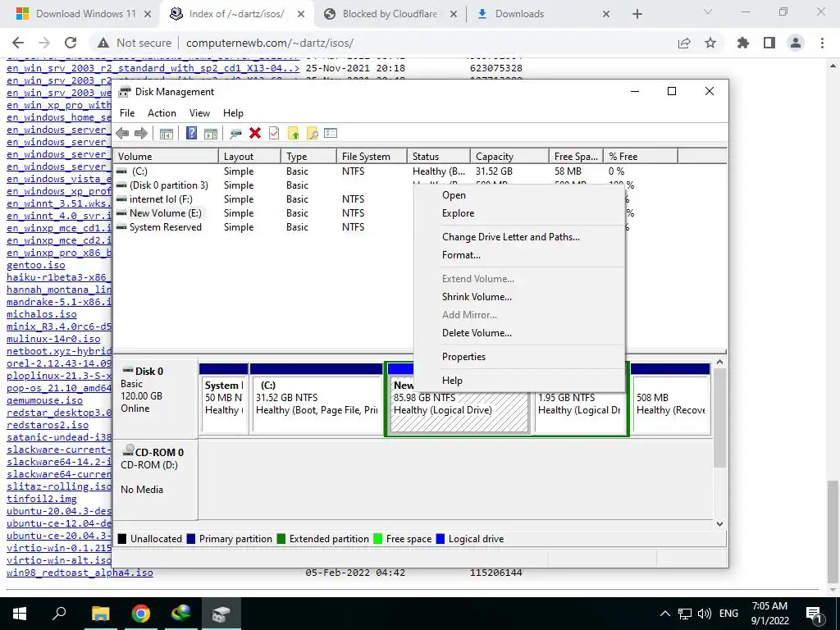Open the Windows Start button
The width and height of the screenshot is (840, 630).
20,614
